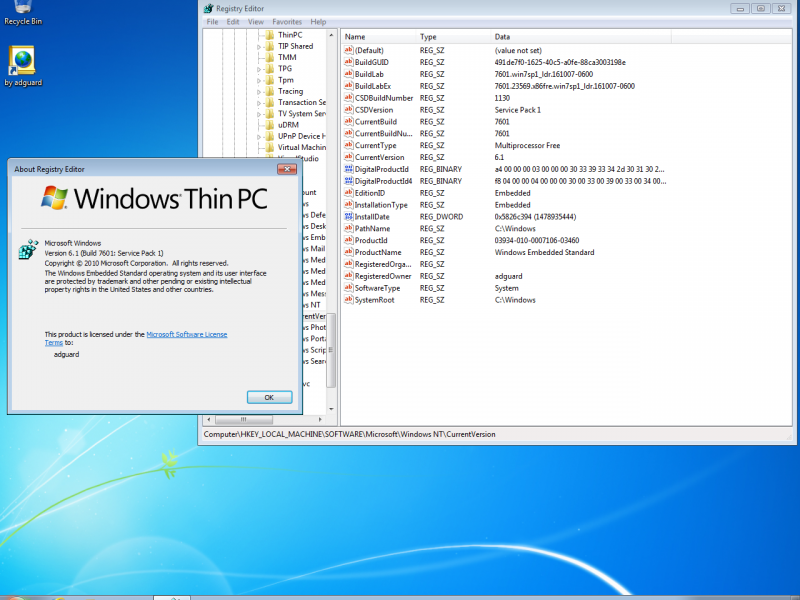The width and height of the screenshot is (800, 600).
Task: Open the 'by adguard' desktop shortcut
Action: (x=22, y=67)
